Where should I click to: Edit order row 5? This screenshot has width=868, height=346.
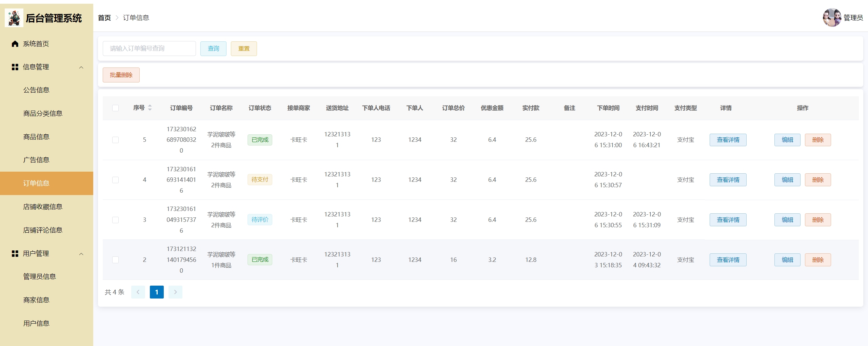click(x=787, y=140)
